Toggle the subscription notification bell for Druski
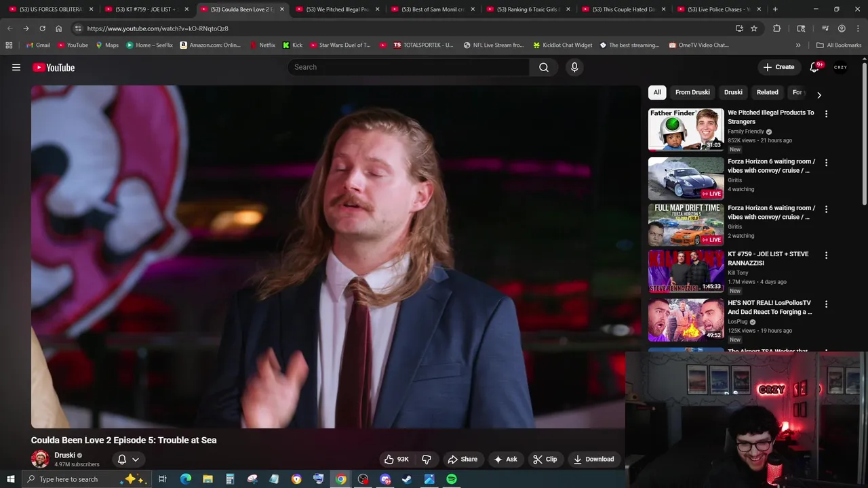 click(122, 459)
